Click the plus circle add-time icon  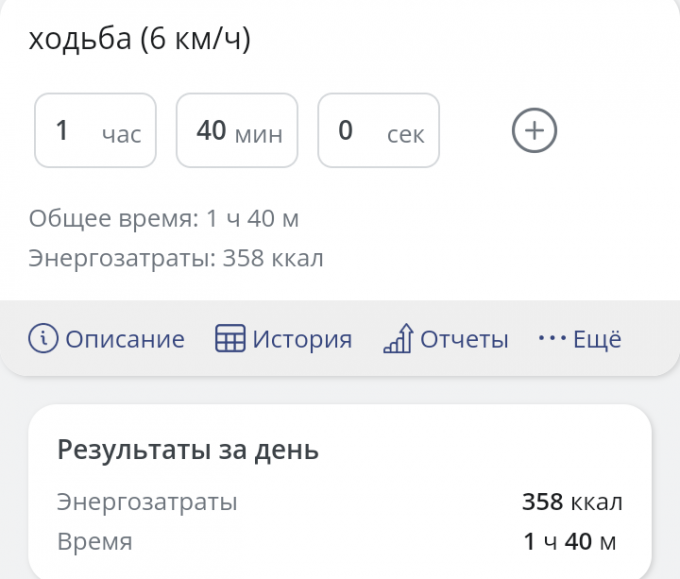(534, 131)
